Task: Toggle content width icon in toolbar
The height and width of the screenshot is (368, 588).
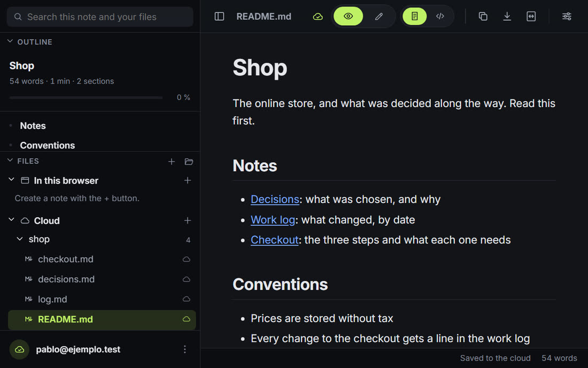Action: [x=531, y=17]
